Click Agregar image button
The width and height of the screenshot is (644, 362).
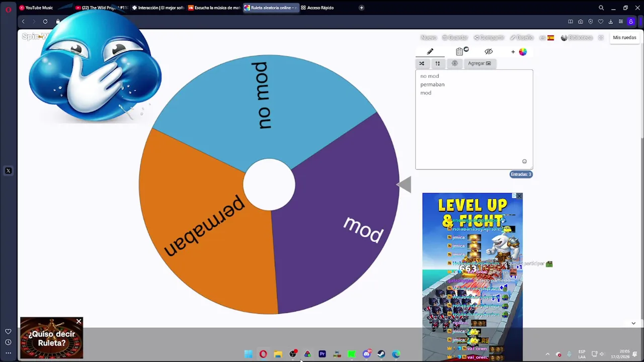click(479, 63)
